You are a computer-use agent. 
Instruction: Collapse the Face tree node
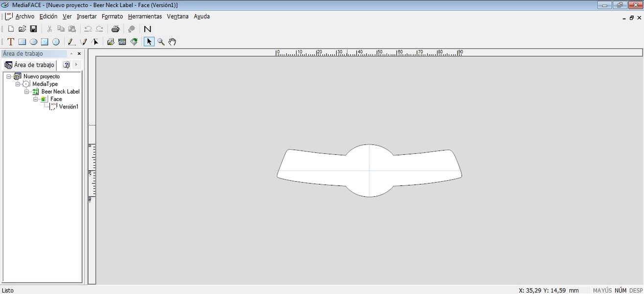tap(35, 99)
